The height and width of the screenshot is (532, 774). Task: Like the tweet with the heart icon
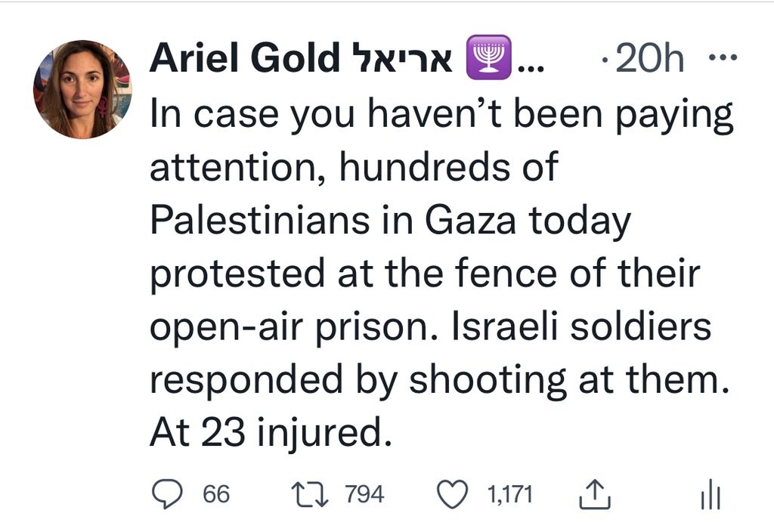click(x=454, y=495)
